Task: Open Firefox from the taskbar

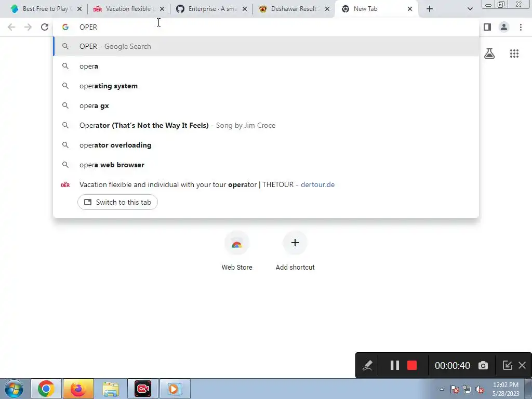Action: click(x=78, y=389)
